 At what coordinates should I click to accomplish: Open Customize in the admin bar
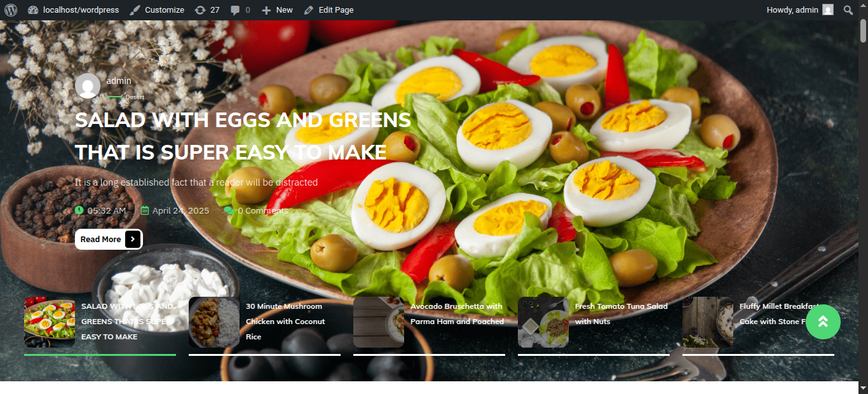(156, 10)
